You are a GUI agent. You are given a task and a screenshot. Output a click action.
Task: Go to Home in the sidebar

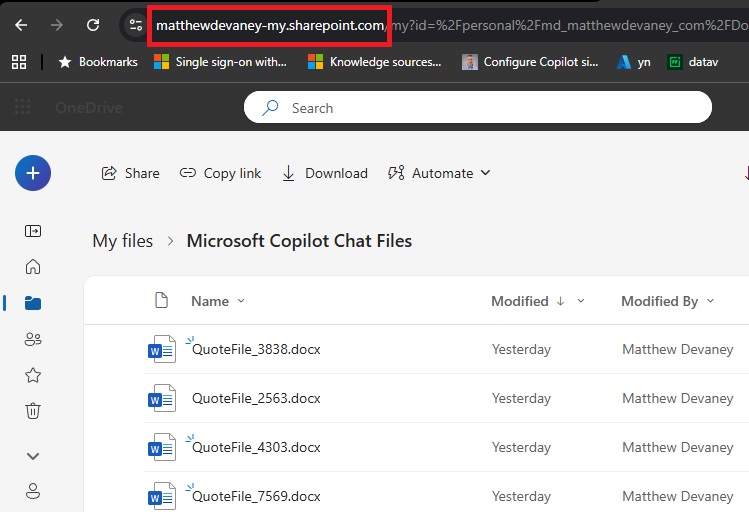(33, 267)
